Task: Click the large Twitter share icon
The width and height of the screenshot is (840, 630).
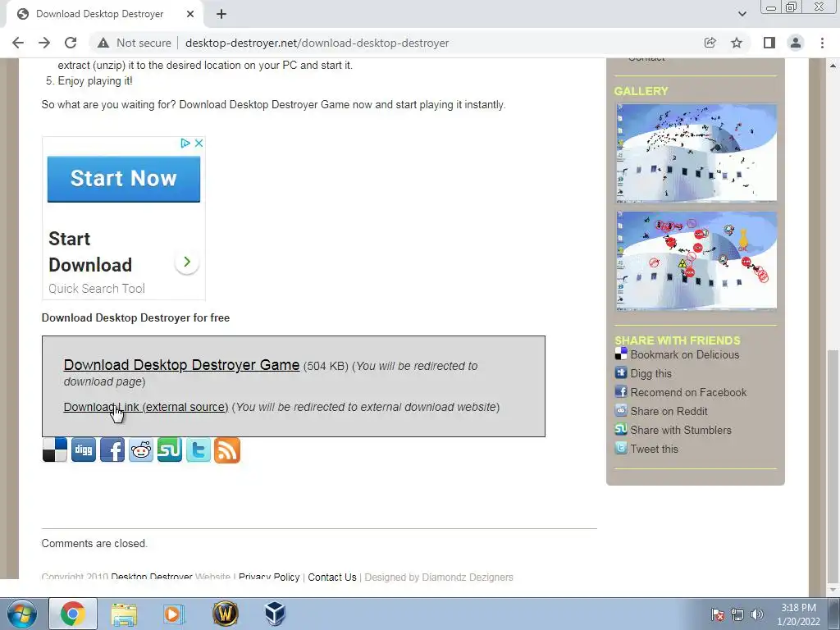Action: 199,450
